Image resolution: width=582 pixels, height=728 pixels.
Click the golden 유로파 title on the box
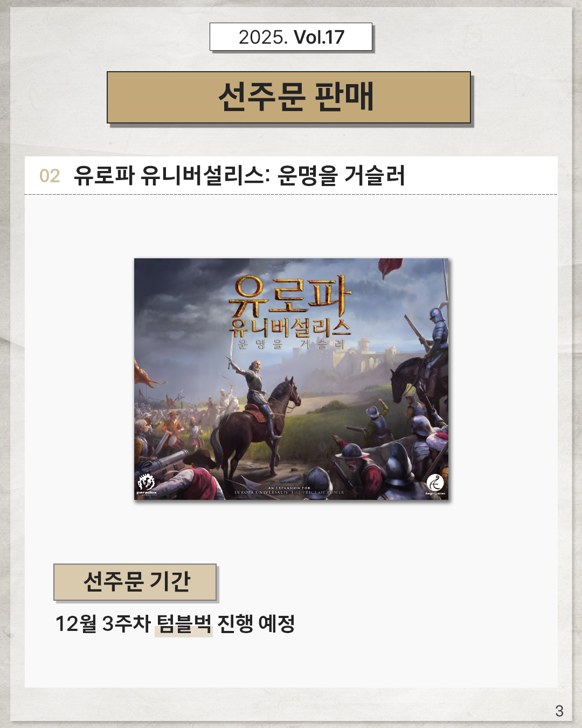click(x=290, y=296)
